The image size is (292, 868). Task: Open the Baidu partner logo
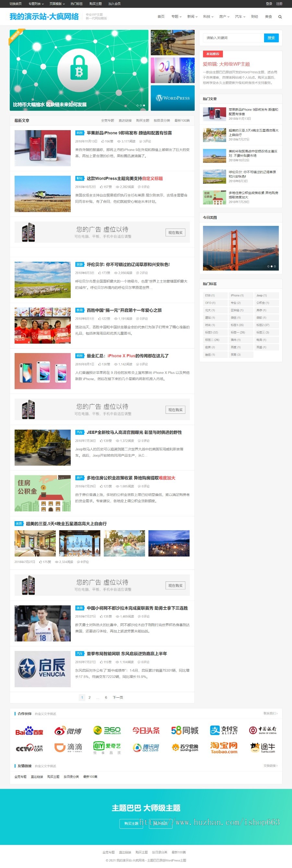pyautogui.click(x=29, y=731)
